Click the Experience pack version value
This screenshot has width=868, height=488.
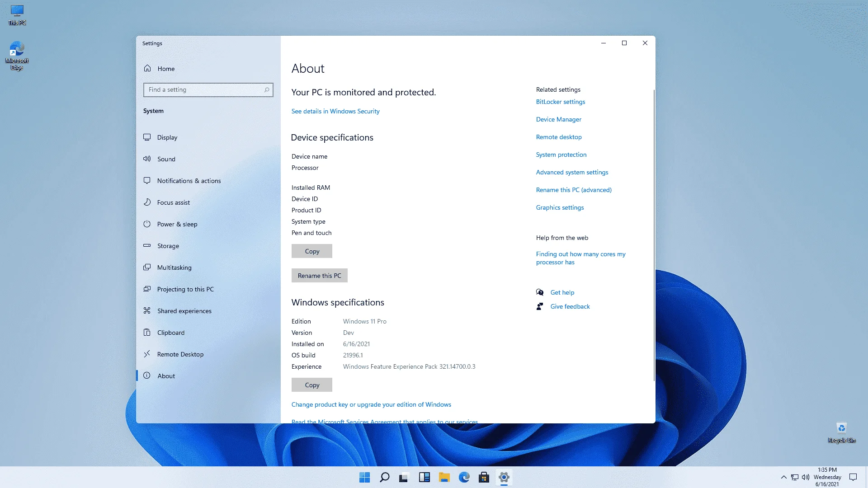coord(409,366)
